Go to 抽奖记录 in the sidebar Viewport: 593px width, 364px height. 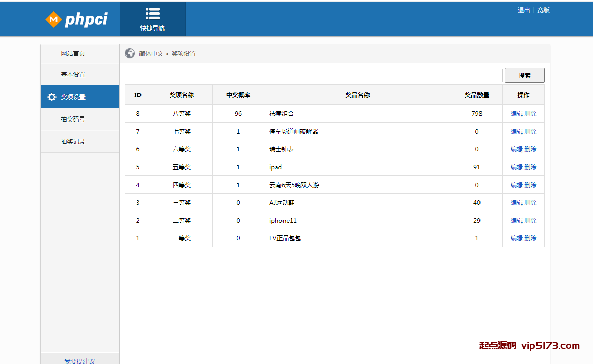coord(73,142)
